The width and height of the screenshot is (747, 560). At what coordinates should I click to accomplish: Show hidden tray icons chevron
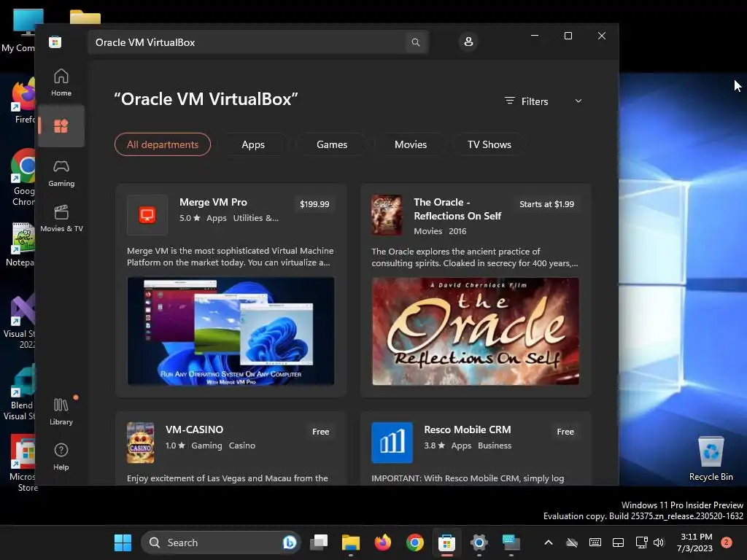tap(549, 542)
